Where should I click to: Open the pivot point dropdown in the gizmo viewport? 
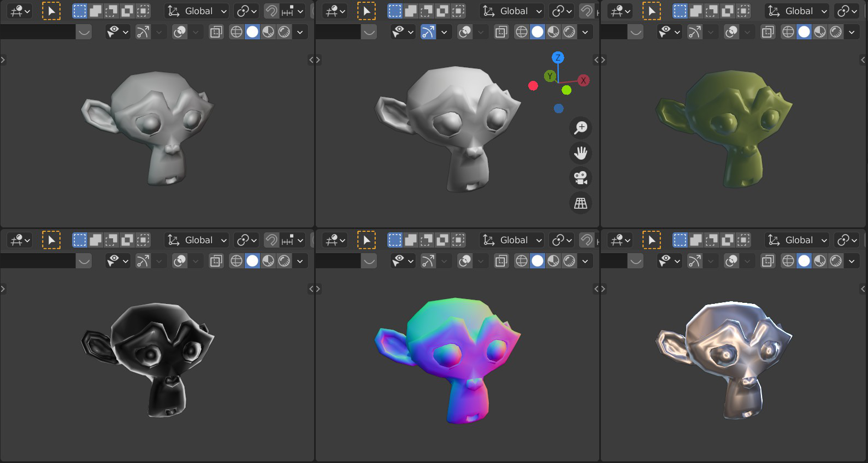[x=562, y=11]
